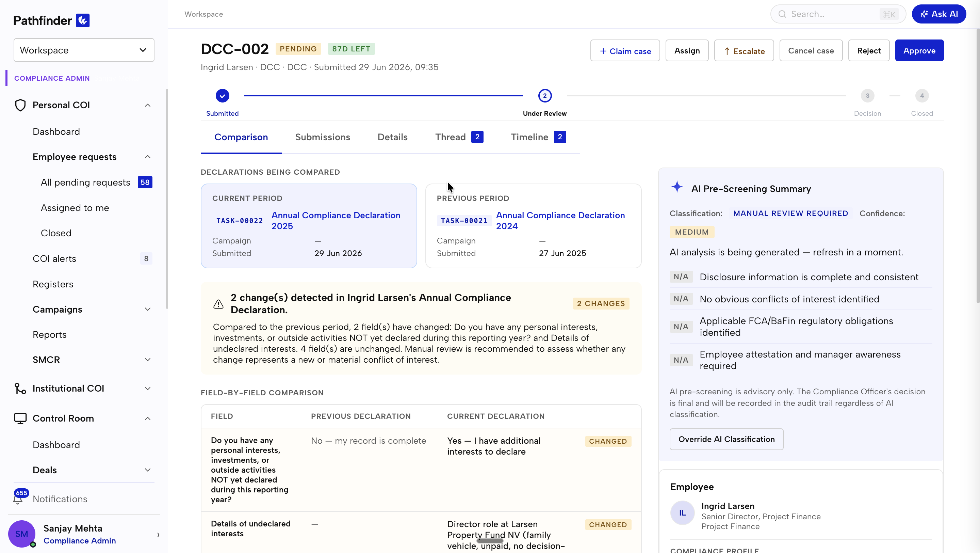Switch to the Submissions tab
Viewport: 980px width, 553px height.
323,137
